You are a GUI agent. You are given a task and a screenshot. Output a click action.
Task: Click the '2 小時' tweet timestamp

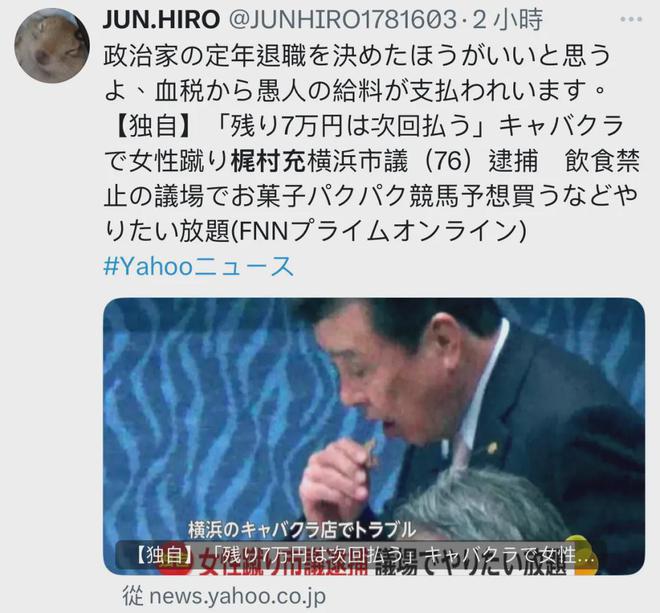click(x=508, y=20)
